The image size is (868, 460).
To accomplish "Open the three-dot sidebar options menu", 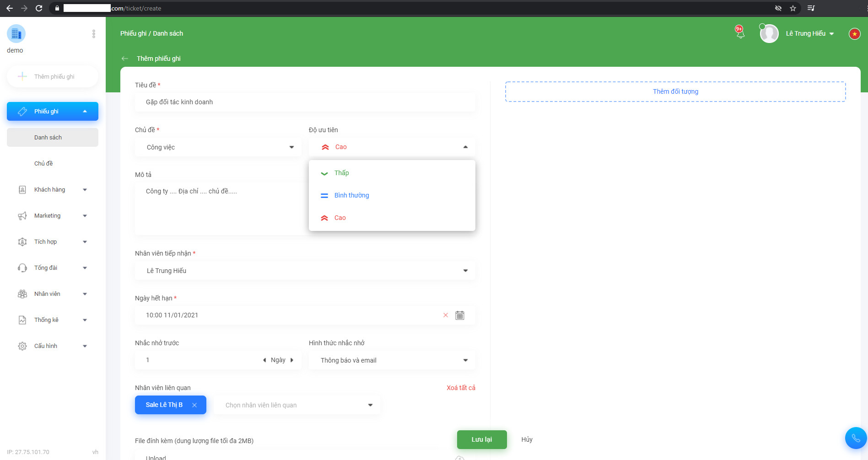I will click(x=94, y=33).
